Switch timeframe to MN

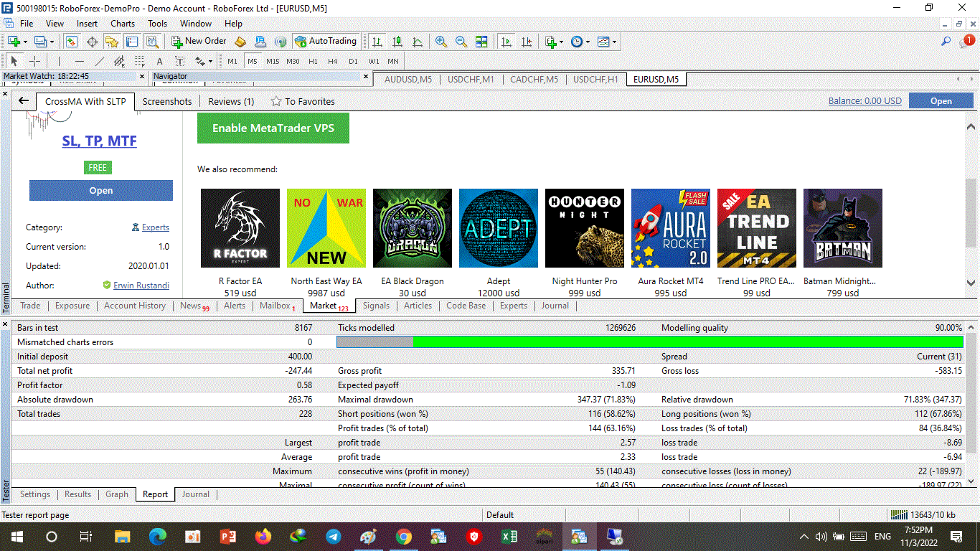(393, 61)
